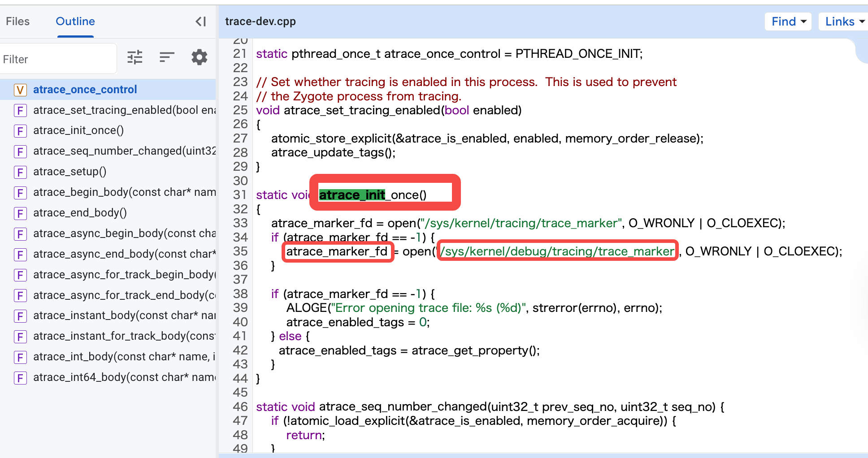This screenshot has width=868, height=458.
Task: Click PTHREAD_ONCE_INIT on line 21
Action: point(577,54)
